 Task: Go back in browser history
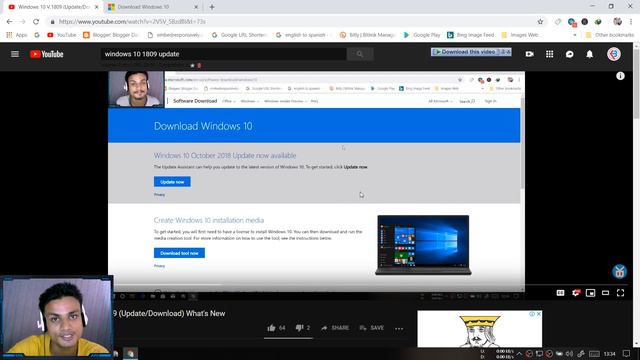[x=9, y=22]
